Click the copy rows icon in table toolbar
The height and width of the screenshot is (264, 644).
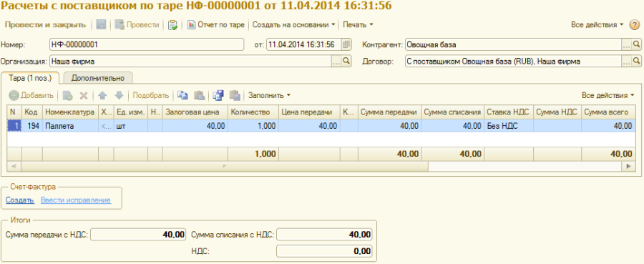click(x=182, y=95)
